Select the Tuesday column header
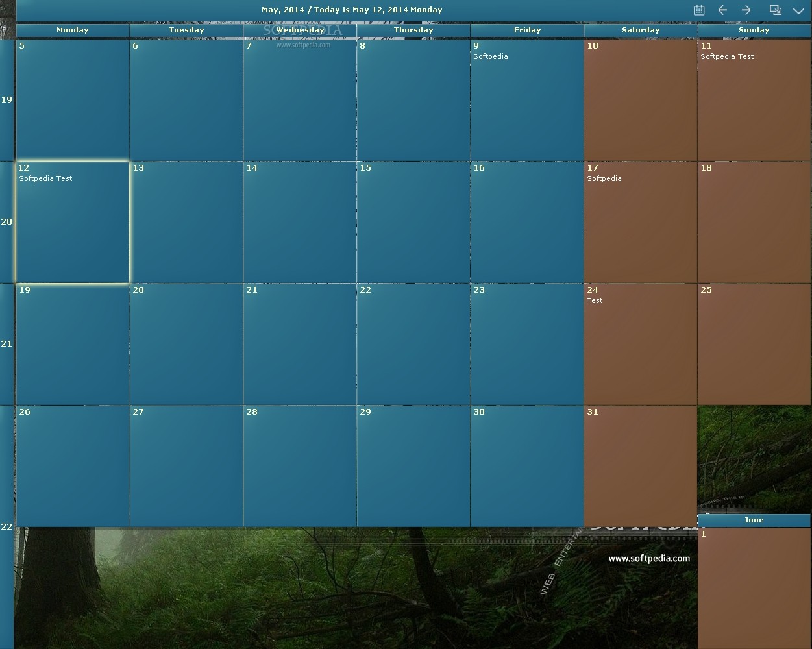Screen dimensions: 812x649 [x=186, y=30]
